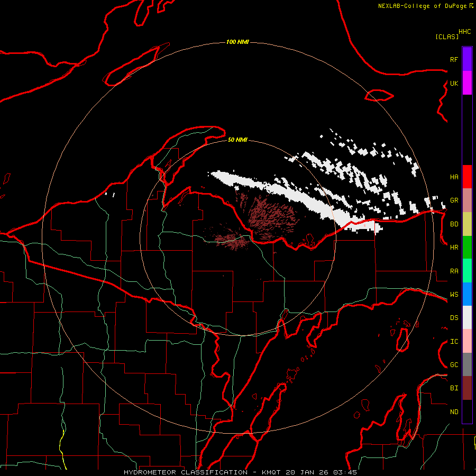Click the ND black legend swatch
Image resolution: width=476 pixels, height=476 pixels.
coord(467,411)
